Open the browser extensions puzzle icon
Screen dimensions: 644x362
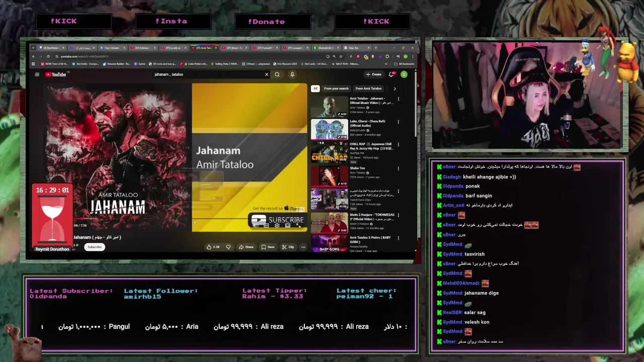387,56
